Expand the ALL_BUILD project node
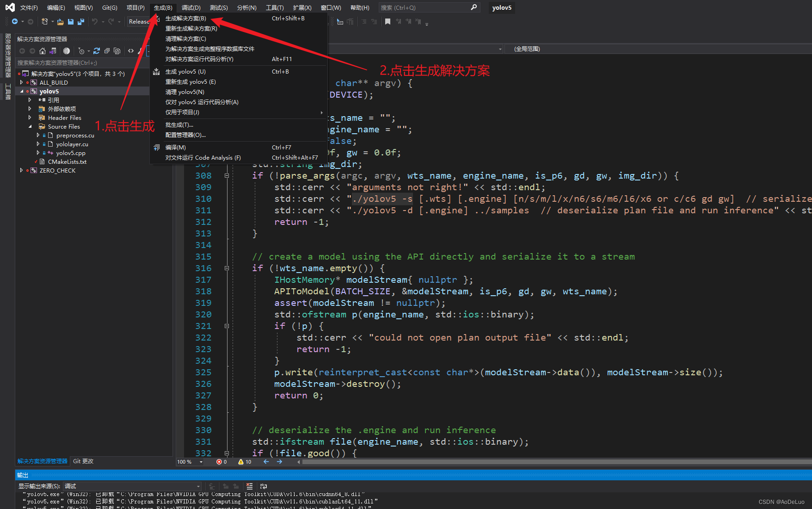This screenshot has width=812, height=509. click(21, 82)
